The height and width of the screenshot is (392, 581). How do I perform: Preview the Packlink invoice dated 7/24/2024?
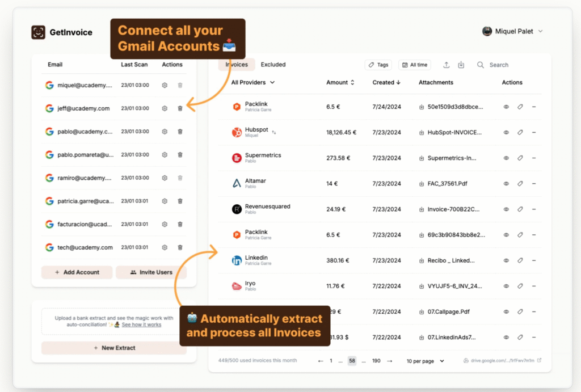pos(506,107)
